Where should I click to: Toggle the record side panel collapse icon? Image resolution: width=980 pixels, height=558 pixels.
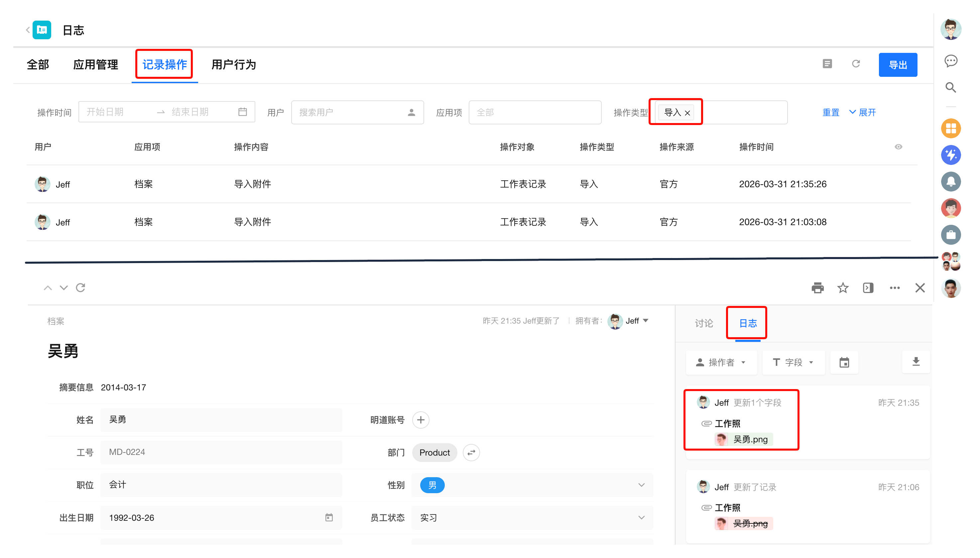point(868,288)
